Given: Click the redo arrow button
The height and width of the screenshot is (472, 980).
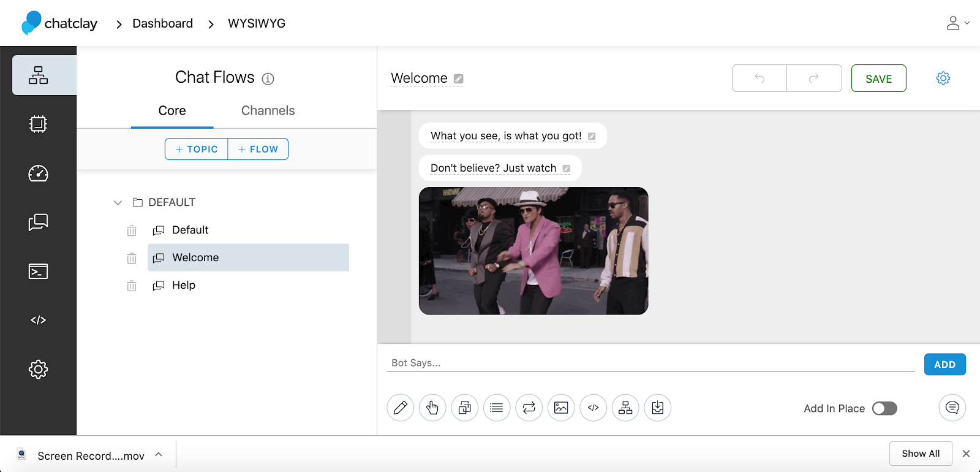Looking at the screenshot, I should pyautogui.click(x=814, y=78).
